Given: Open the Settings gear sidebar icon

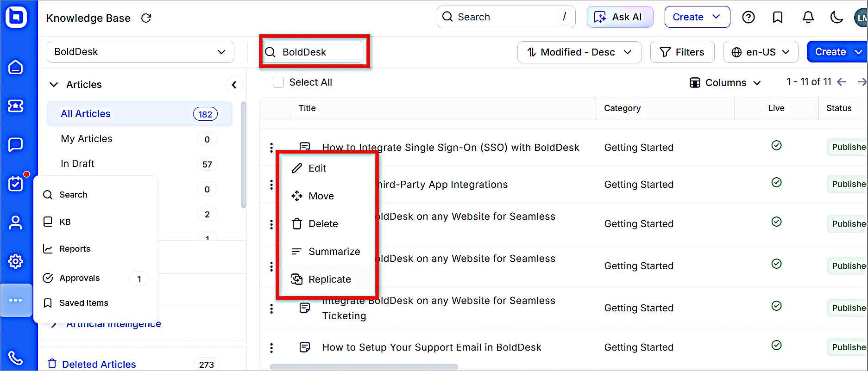Looking at the screenshot, I should (x=16, y=261).
